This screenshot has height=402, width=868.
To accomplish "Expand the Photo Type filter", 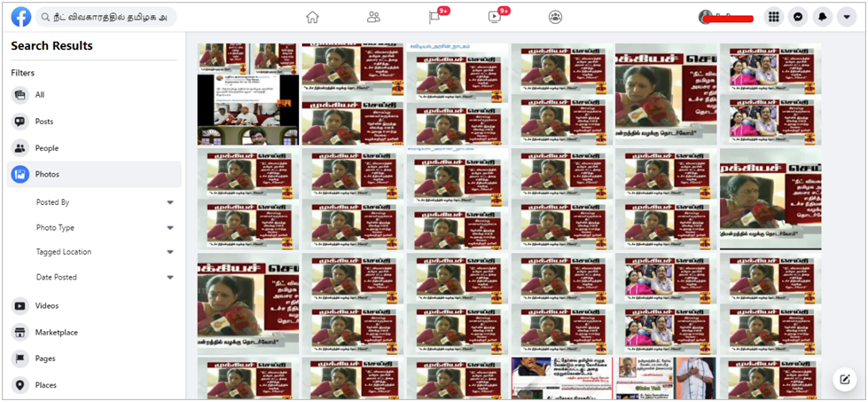I will point(169,228).
